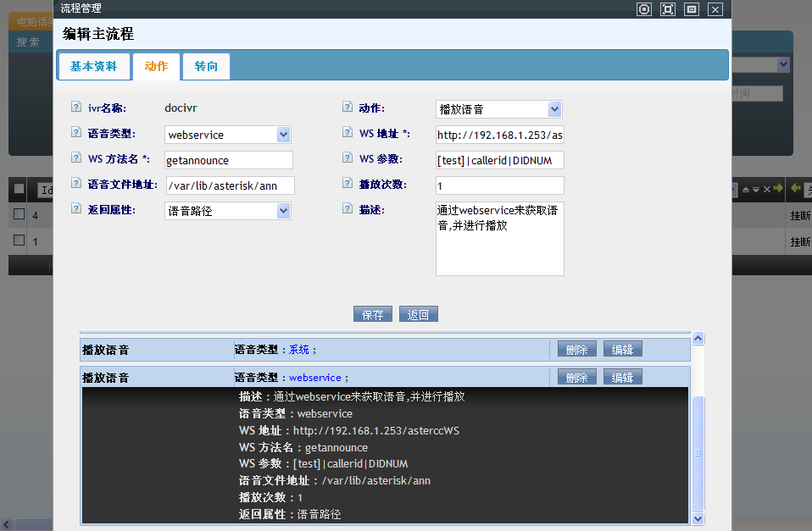This screenshot has height=531, width=812.
Task: Click the WS 参数 input field
Action: click(x=499, y=160)
